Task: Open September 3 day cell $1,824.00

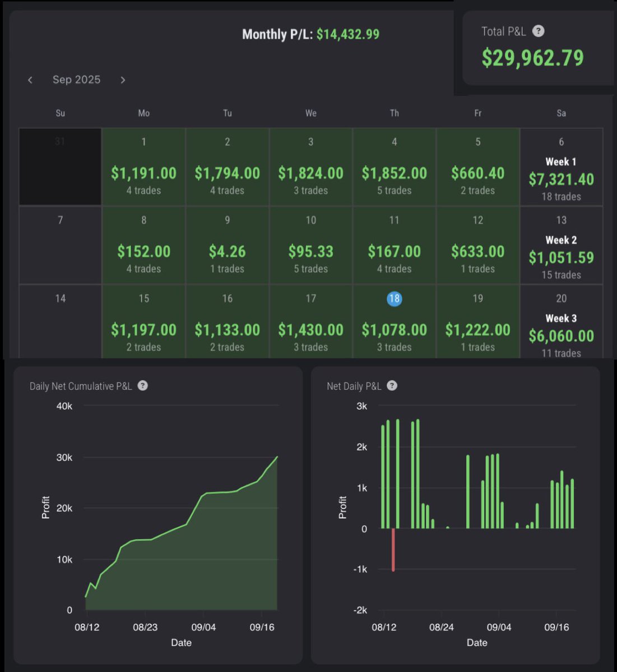Action: pos(311,166)
